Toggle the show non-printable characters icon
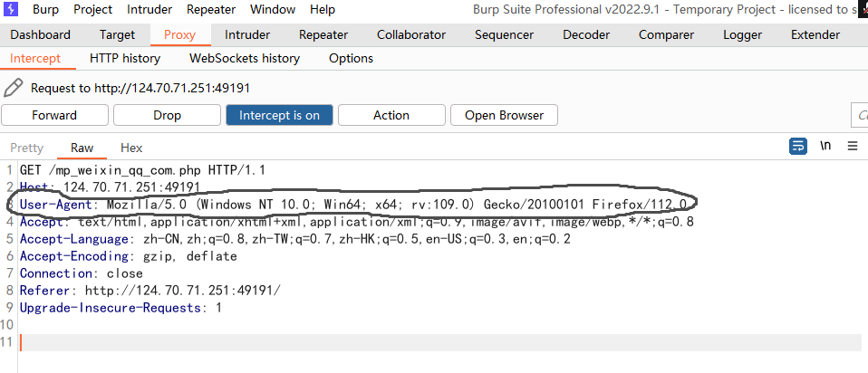This screenshot has width=868, height=373. point(825,146)
